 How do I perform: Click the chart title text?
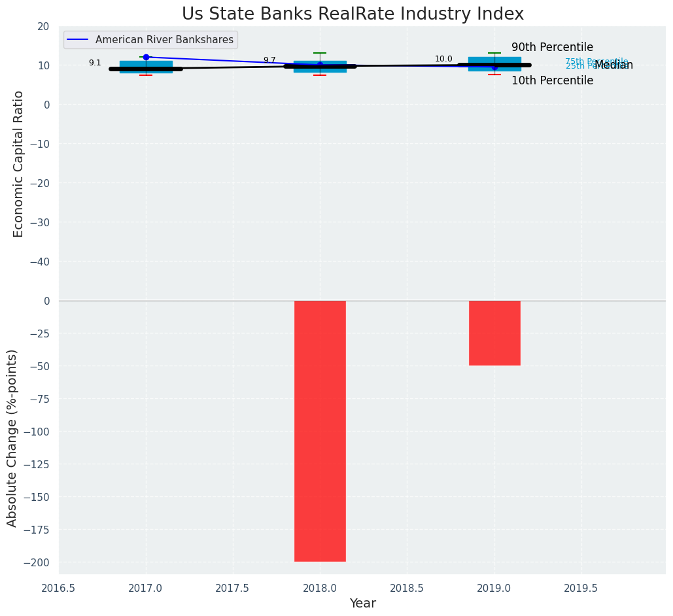[353, 14]
